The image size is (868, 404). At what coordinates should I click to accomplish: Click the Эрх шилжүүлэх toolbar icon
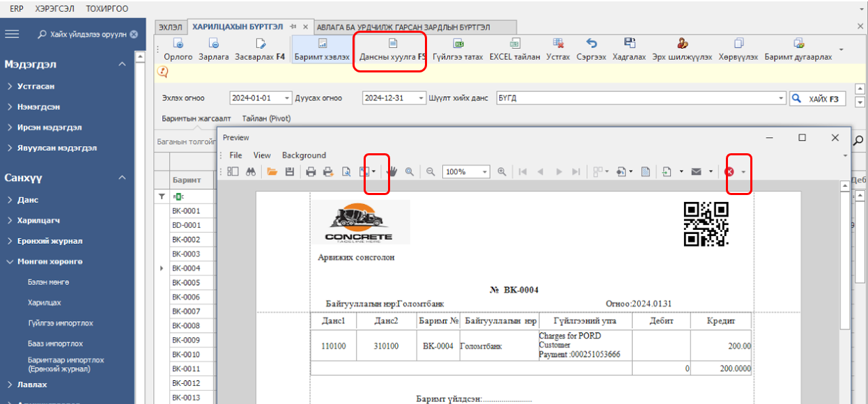[682, 49]
